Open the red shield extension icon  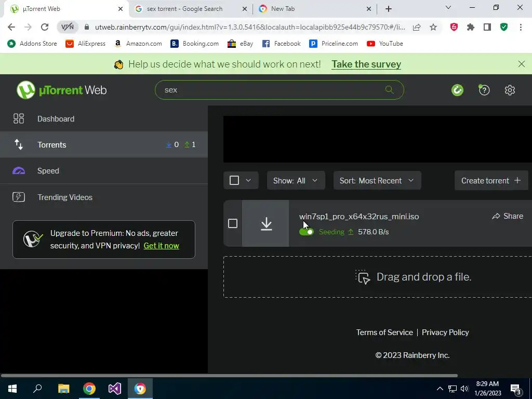(454, 27)
